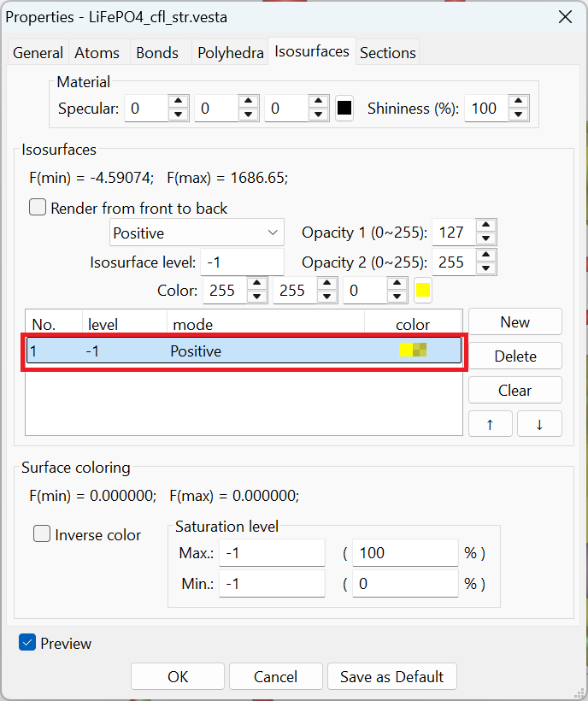Screen dimensions: 588x701
Task: Move isosurface down with down arrow button
Action: coord(539,425)
